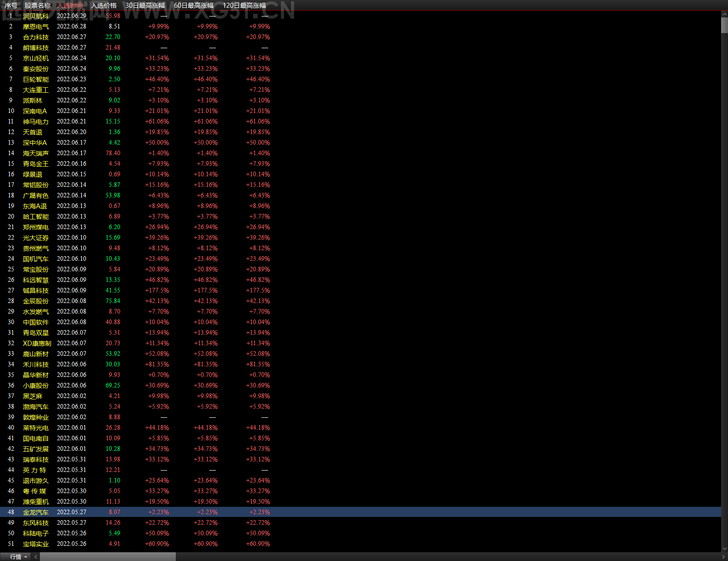Select stock 潍柴重机
The height and width of the screenshot is (561, 728).
tap(36, 502)
